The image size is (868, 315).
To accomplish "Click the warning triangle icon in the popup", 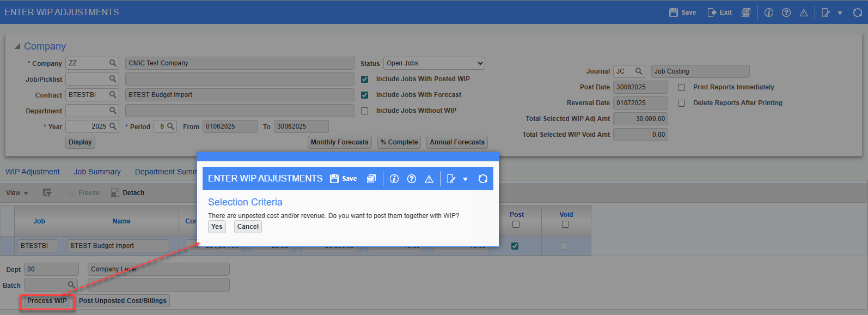I will click(x=429, y=179).
